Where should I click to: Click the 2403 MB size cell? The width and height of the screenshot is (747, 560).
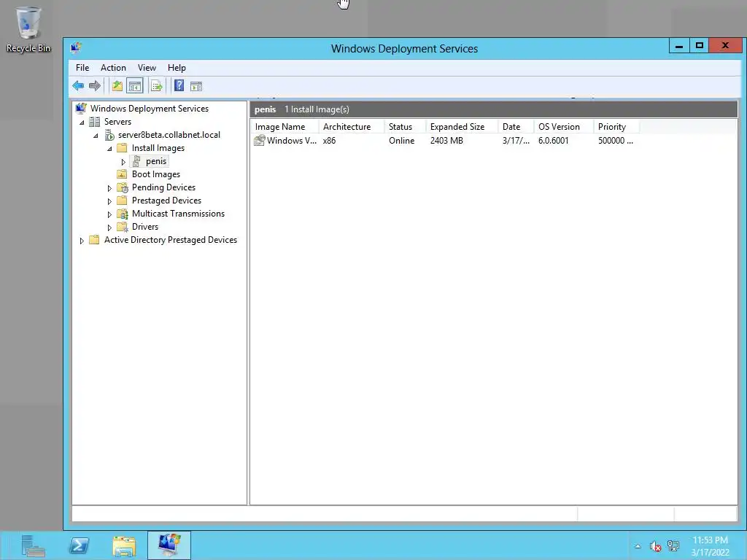click(x=446, y=141)
